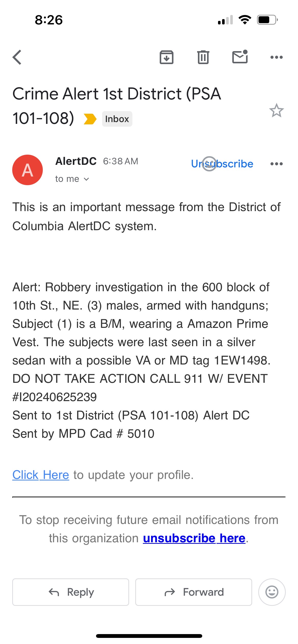Archive this email

[167, 57]
